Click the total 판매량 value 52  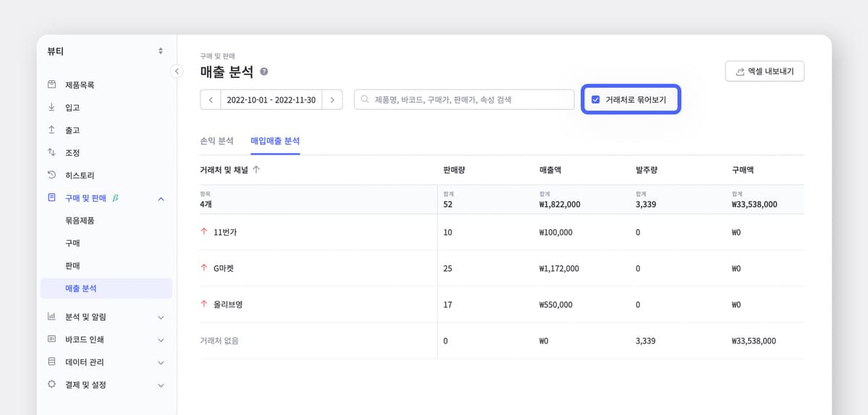(x=448, y=205)
